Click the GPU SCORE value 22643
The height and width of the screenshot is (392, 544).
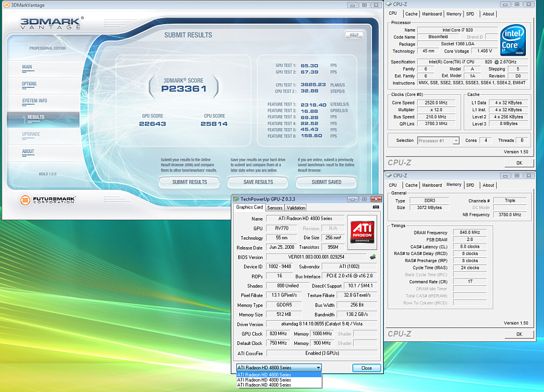152,124
